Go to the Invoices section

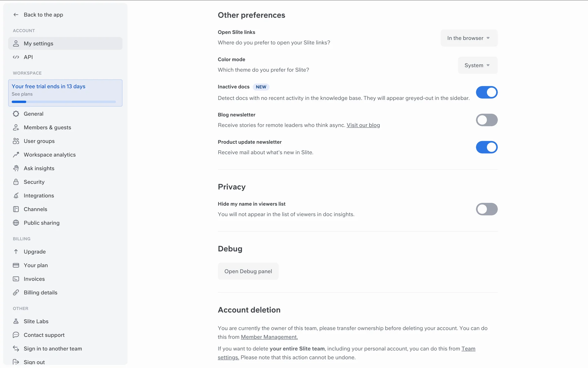(34, 279)
